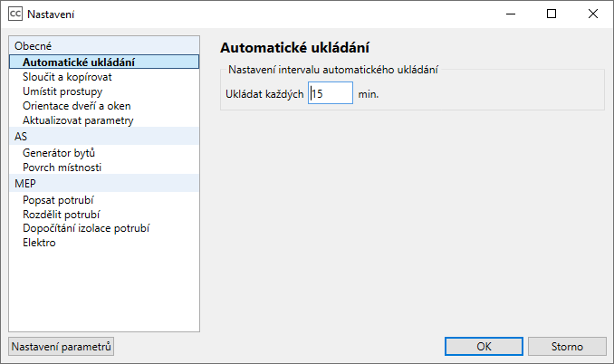Open Elektro settings
This screenshot has height=364, width=614.
[x=39, y=243]
